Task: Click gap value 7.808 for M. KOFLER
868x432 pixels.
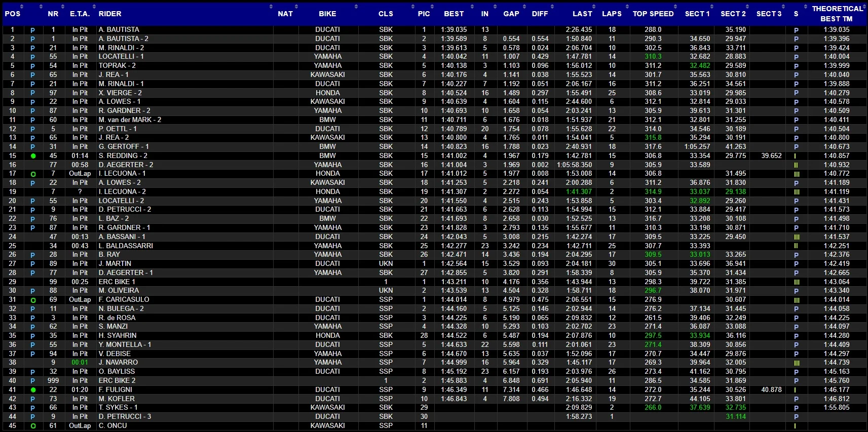Action: 511,399
